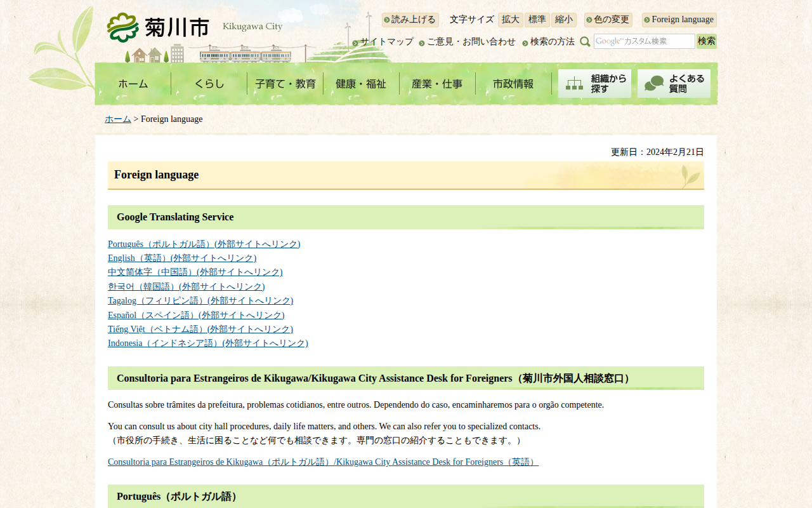The height and width of the screenshot is (508, 812).
Task: Open the 市政情報 navigation menu
Action: (513, 84)
